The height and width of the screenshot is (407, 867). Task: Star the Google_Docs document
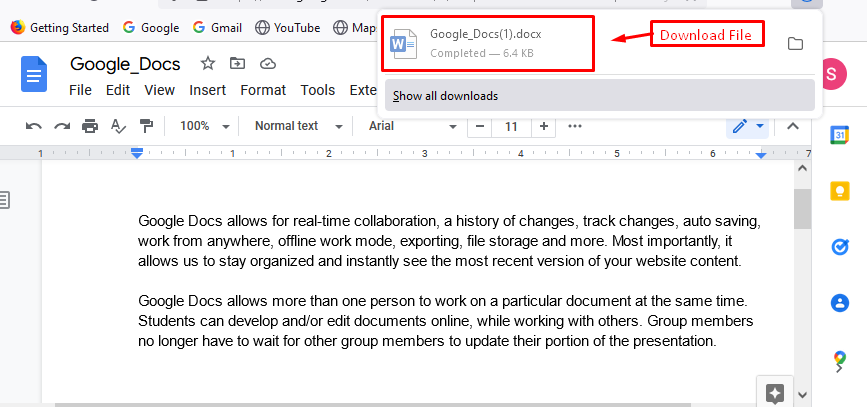[207, 64]
